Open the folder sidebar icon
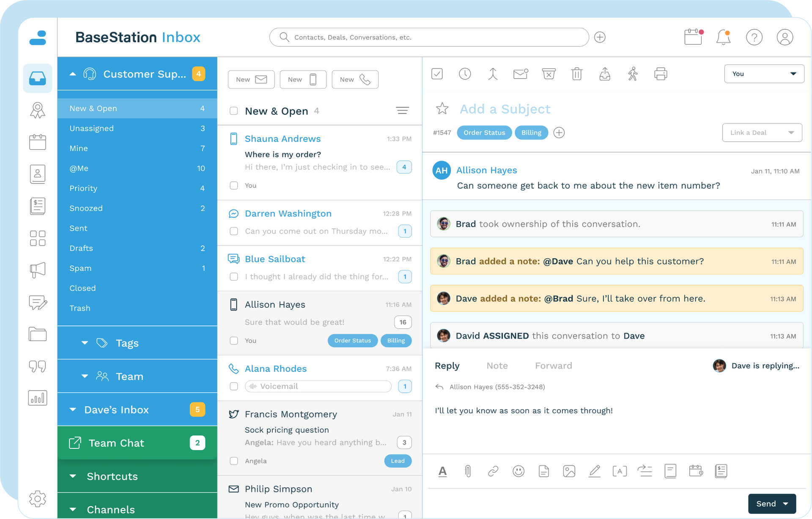Image resolution: width=812 pixels, height=519 pixels. tap(38, 334)
